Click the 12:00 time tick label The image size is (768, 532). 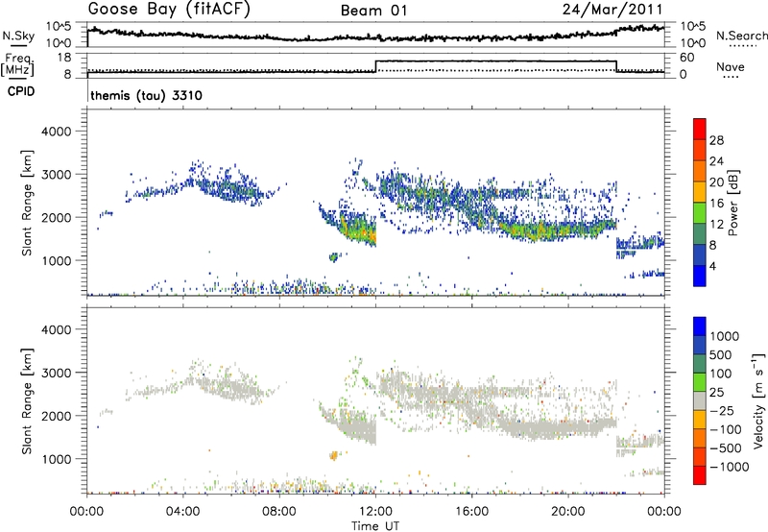(375, 512)
